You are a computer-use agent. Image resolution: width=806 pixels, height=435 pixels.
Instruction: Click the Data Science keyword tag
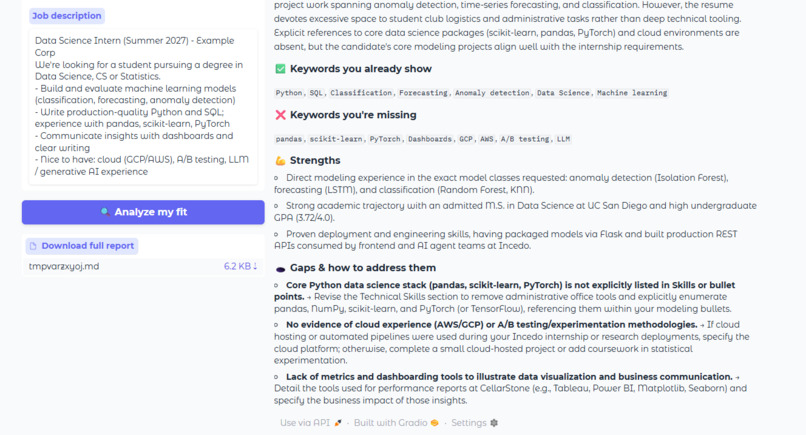(x=563, y=93)
